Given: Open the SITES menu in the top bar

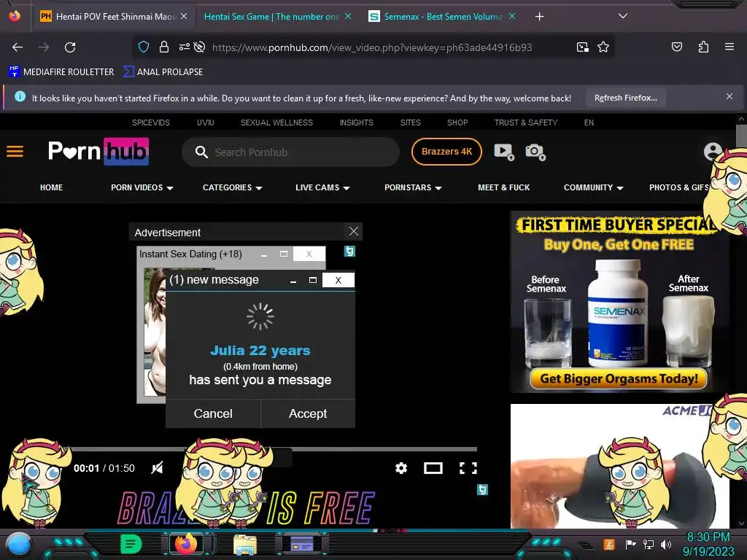Looking at the screenshot, I should [x=410, y=122].
